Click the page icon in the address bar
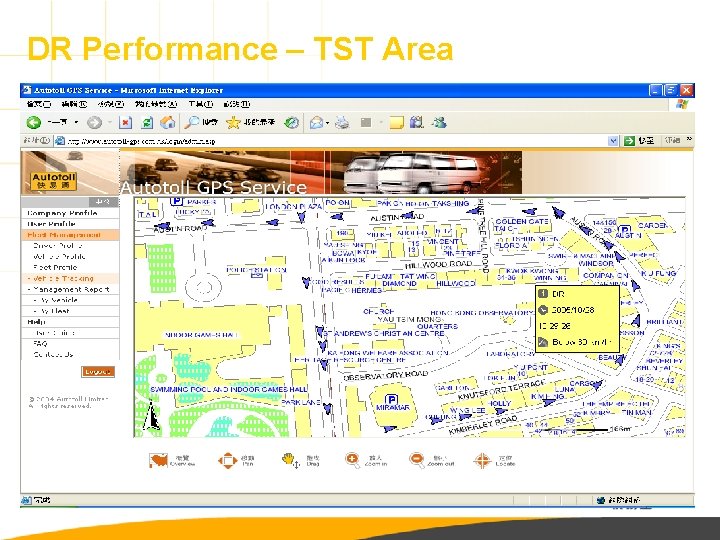The width and height of the screenshot is (720, 540). pos(60,141)
